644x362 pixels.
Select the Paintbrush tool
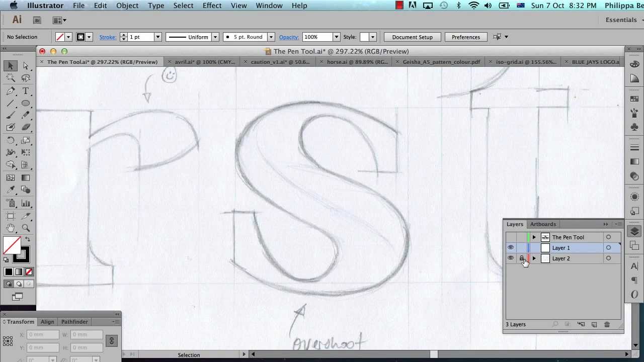(11, 115)
